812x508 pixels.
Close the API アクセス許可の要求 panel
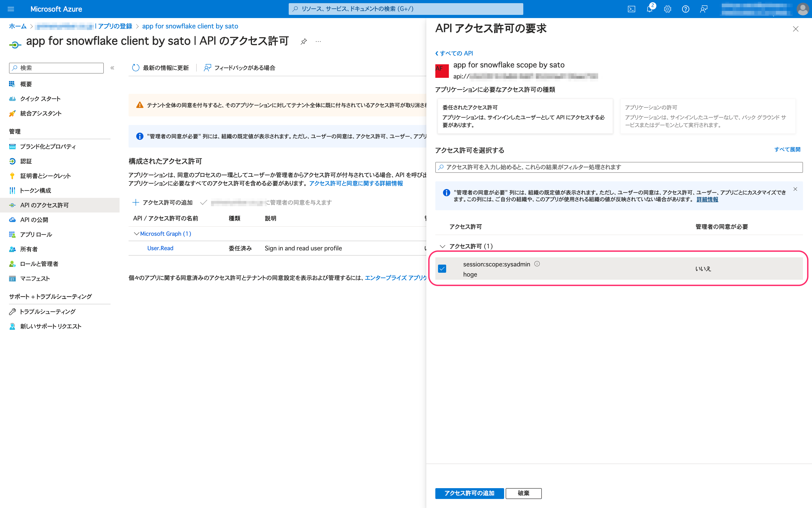796,29
